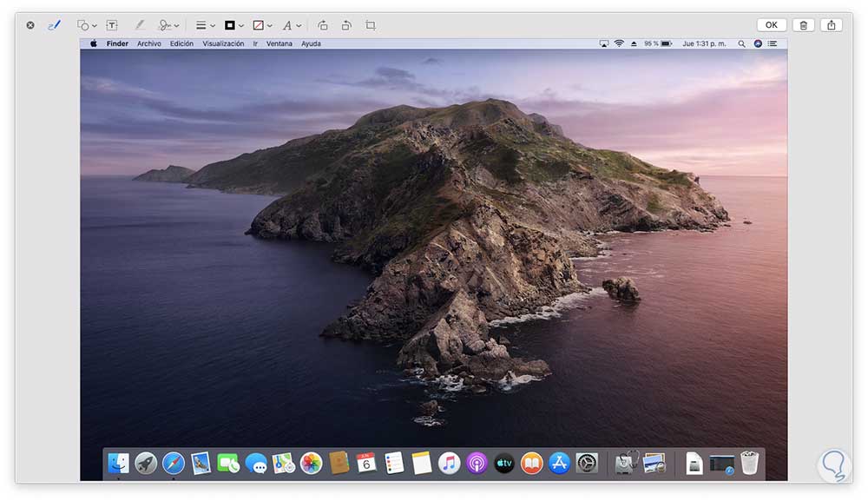Click the document file icon in Dock
The image size is (868, 501).
coord(694,464)
